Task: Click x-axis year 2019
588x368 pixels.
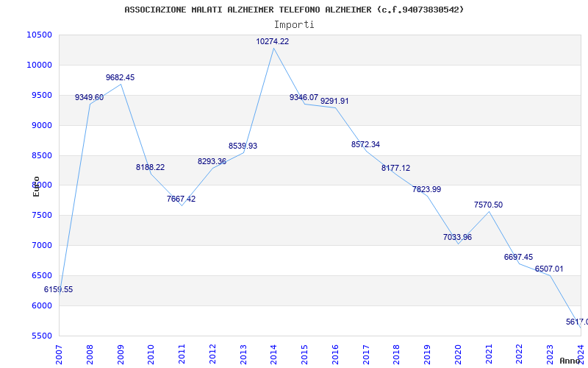Action: pyautogui.click(x=428, y=355)
